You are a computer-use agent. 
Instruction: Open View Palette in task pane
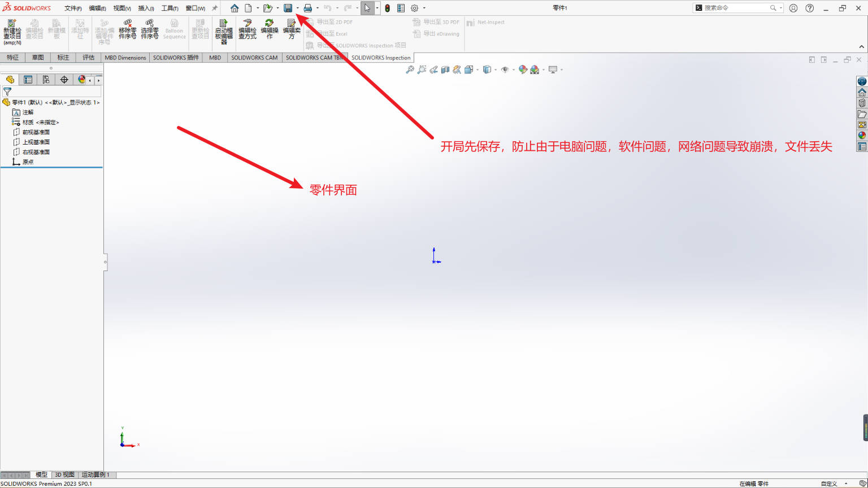[x=862, y=125]
